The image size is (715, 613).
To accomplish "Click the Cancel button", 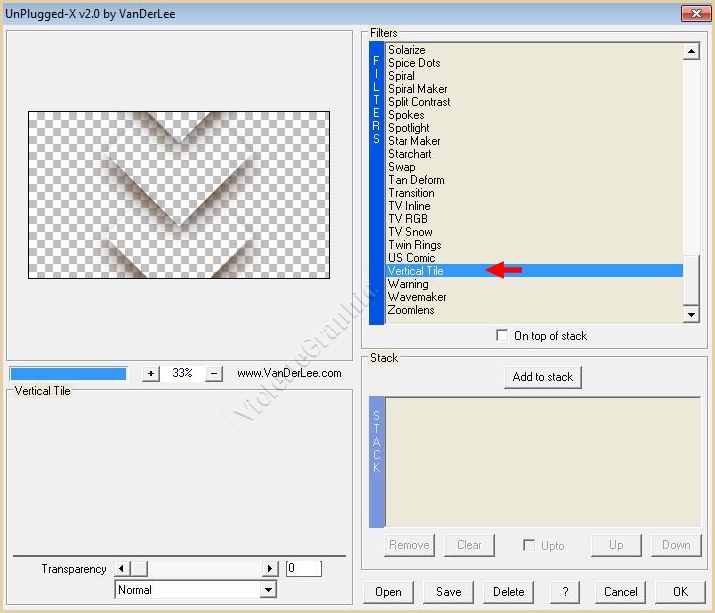I will pyautogui.click(x=620, y=591).
